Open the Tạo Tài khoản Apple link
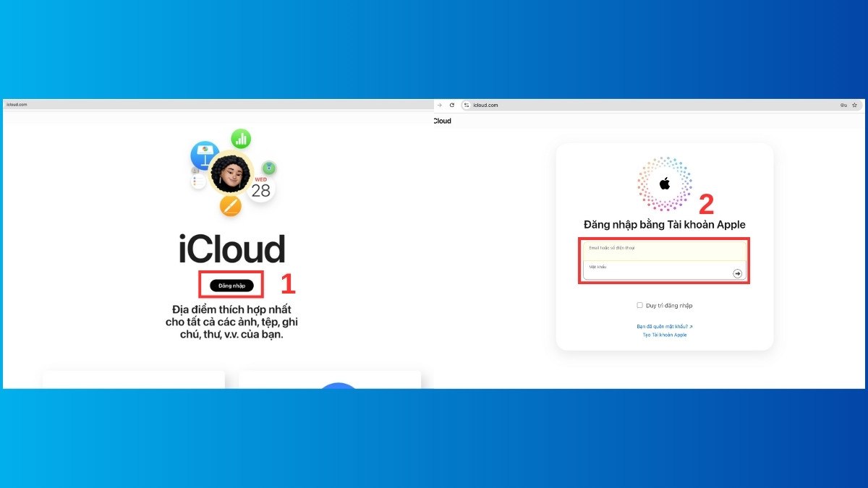This screenshot has height=488, width=868. [x=663, y=335]
